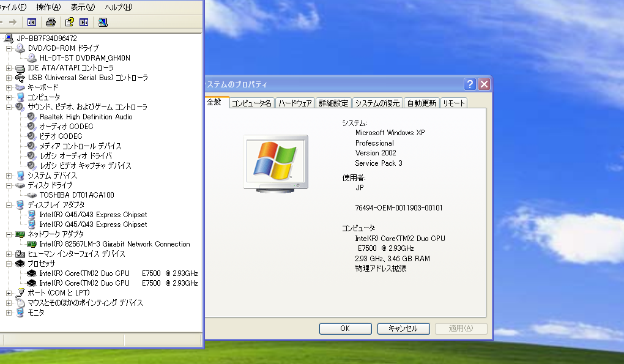Select the サウンド、ビデオ、およびゲーム コントローラ icon
The height and width of the screenshot is (364, 624).
20,107
